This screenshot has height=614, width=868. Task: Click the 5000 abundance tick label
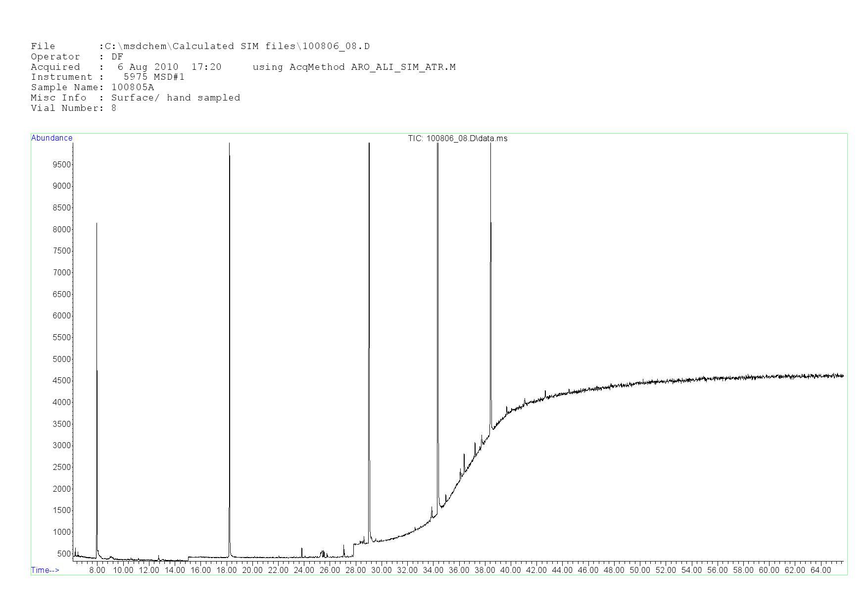(62, 359)
